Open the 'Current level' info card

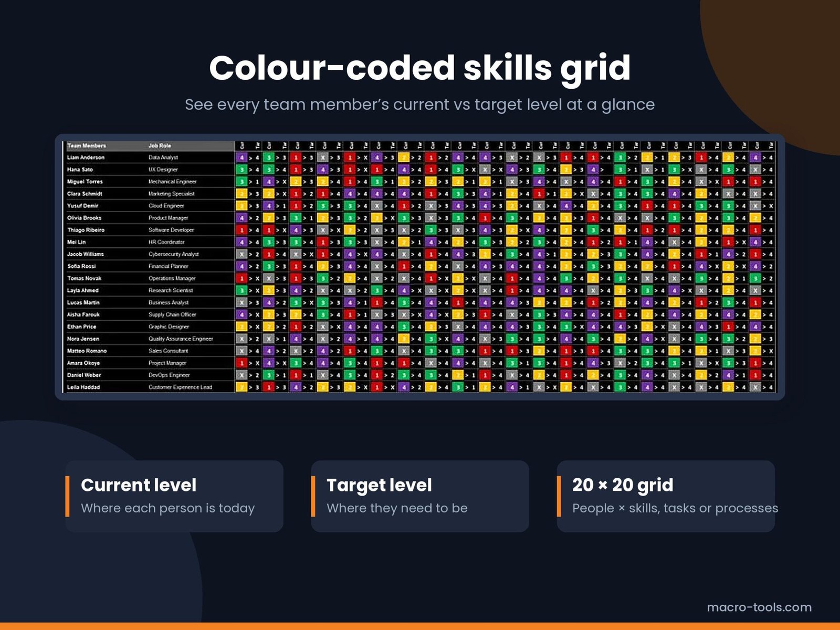(x=174, y=496)
